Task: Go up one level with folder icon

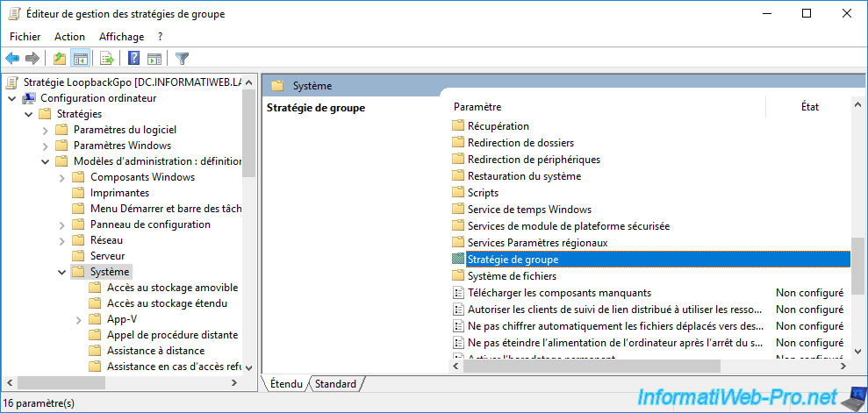Action: click(59, 59)
